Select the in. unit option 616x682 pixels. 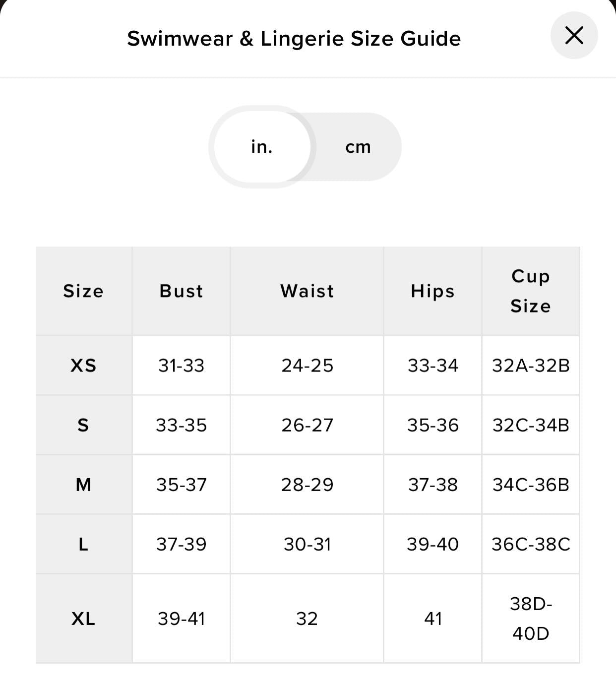(262, 147)
